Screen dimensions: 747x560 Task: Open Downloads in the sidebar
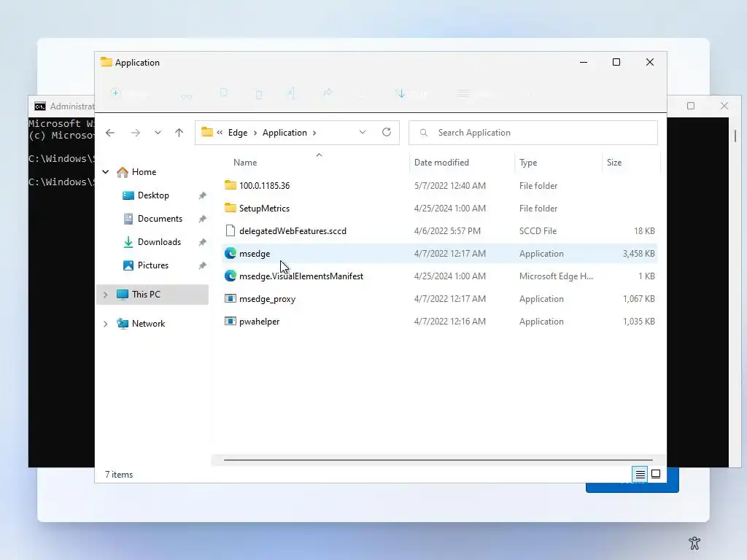point(159,242)
